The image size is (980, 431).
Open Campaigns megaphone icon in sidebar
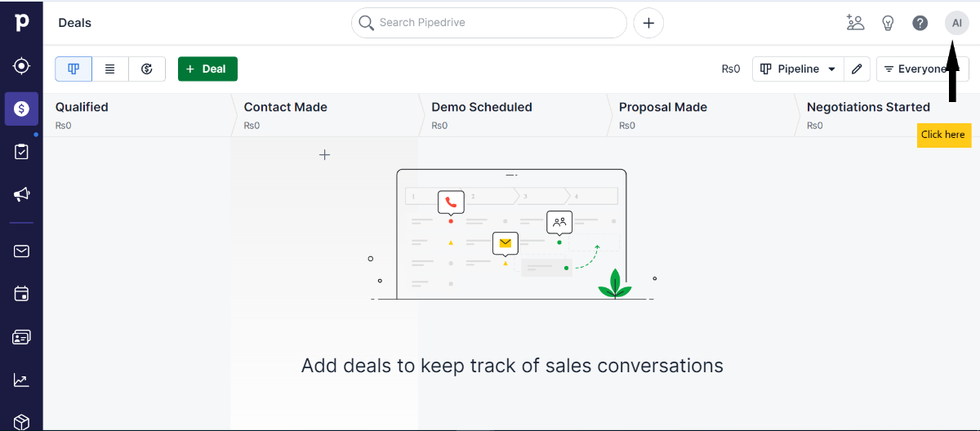point(21,194)
